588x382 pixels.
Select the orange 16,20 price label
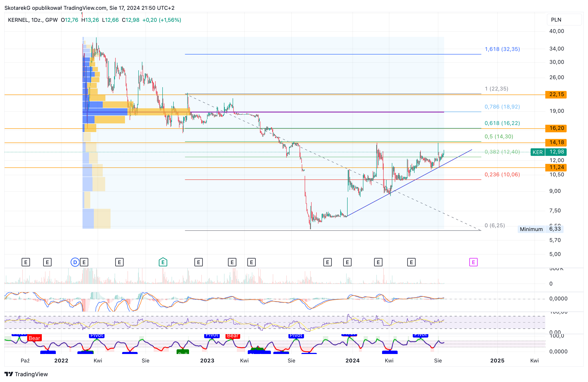point(556,128)
